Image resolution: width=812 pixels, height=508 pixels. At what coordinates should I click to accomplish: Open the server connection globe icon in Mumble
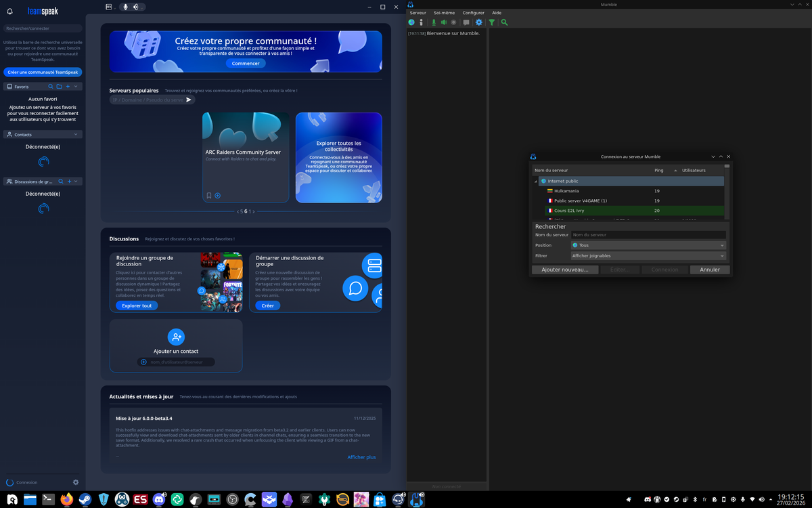411,22
